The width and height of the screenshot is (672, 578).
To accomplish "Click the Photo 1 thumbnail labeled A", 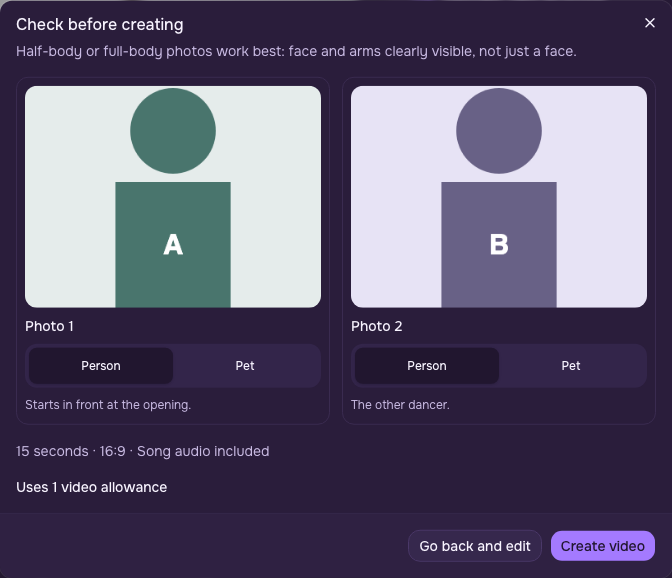I will 173,197.
